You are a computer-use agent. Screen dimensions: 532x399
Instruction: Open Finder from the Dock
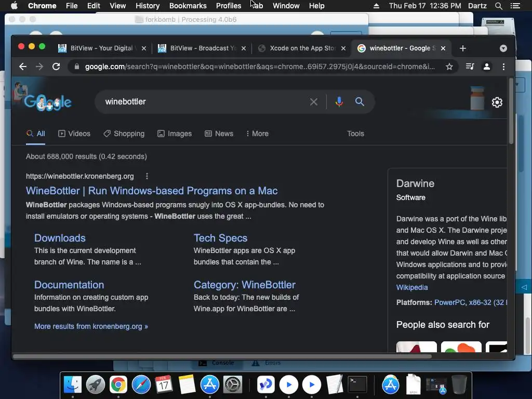tap(73, 384)
